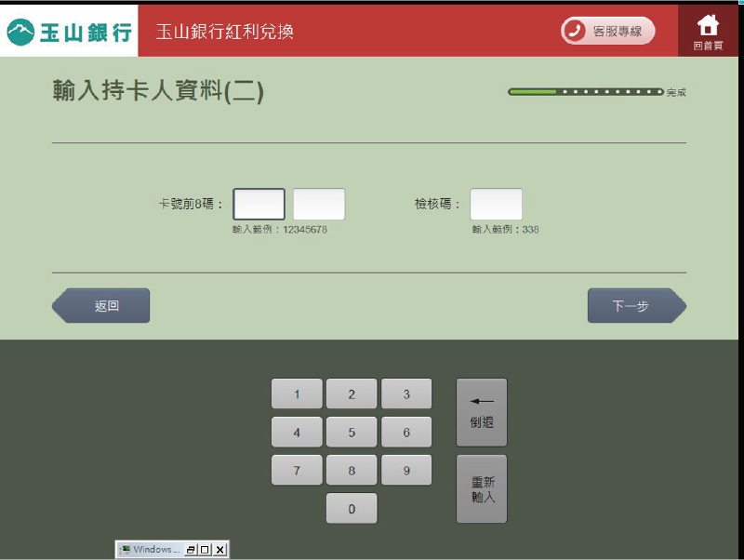
Task: Click the step progress bar near 完成
Action: tap(586, 91)
